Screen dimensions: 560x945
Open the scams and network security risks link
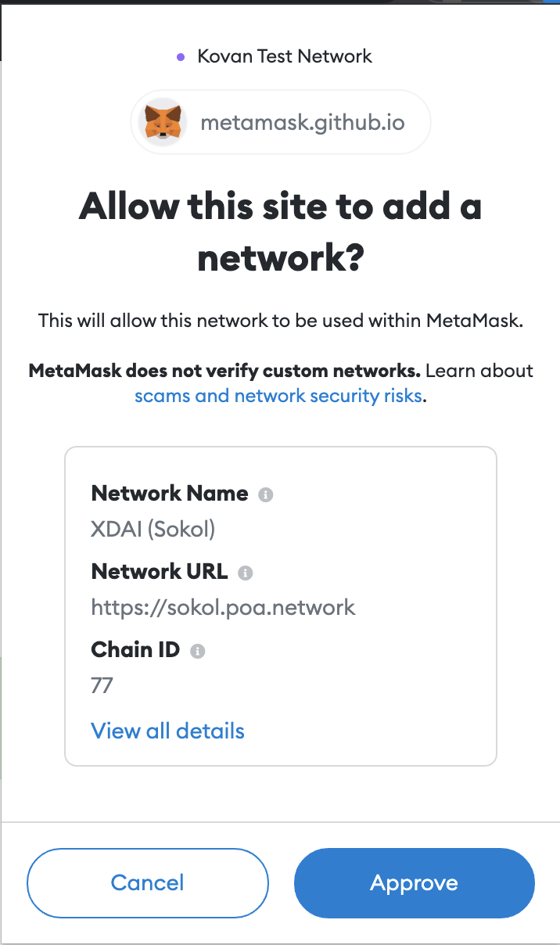(279, 395)
